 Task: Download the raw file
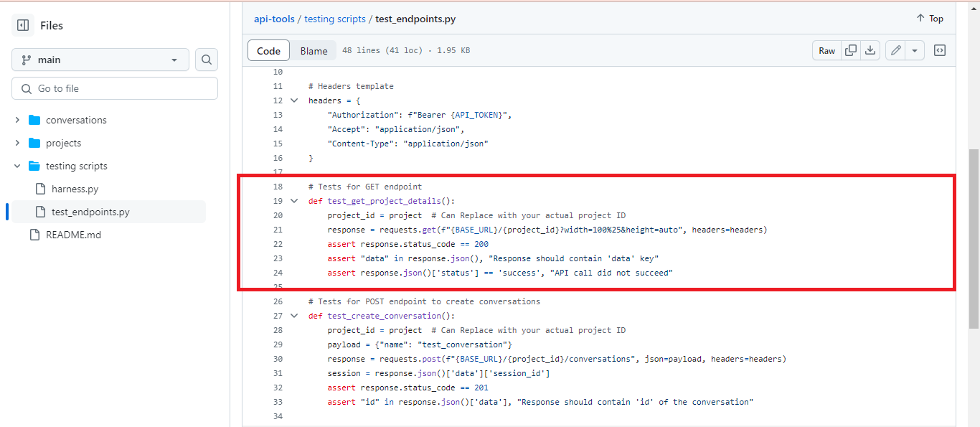click(x=870, y=50)
